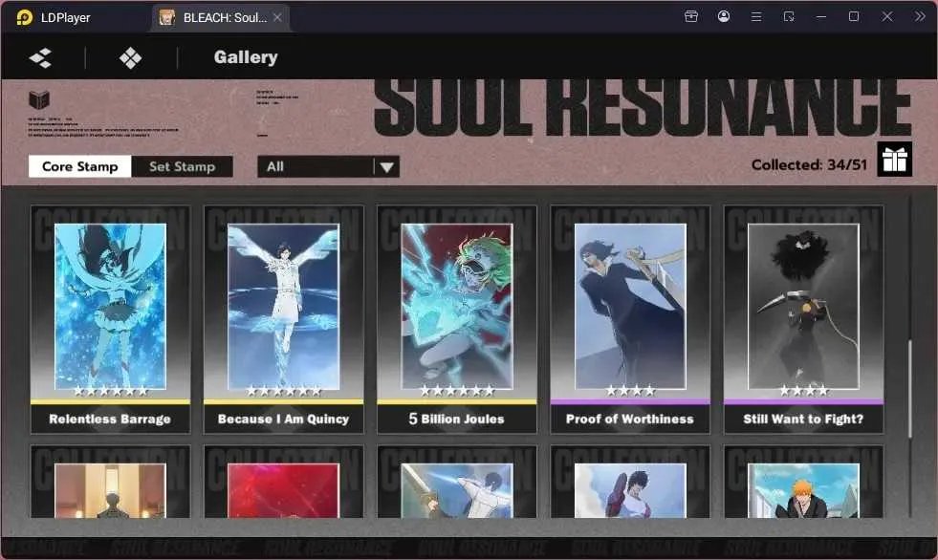This screenshot has width=938, height=560.
Task: Open second-row card below 5 Billion Joules
Action: click(x=457, y=482)
